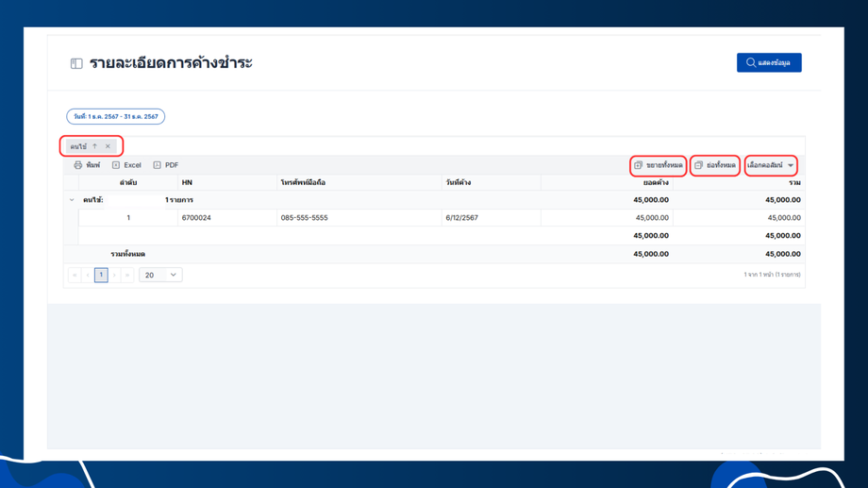
Task: Click the ย่อทั้งหมด collapse-all button
Action: [x=715, y=165]
